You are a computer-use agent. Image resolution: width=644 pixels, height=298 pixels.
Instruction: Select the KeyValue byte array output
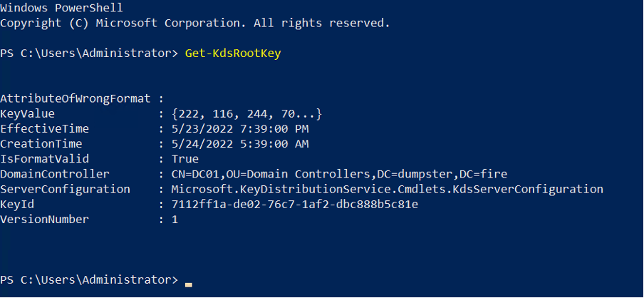246,114
